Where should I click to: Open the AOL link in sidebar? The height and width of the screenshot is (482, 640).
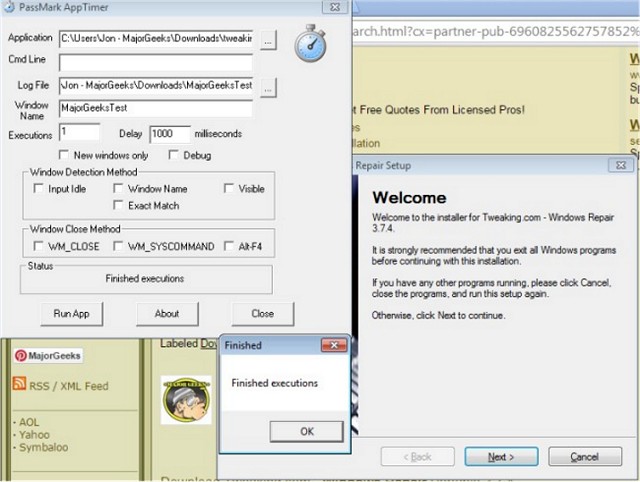click(29, 422)
